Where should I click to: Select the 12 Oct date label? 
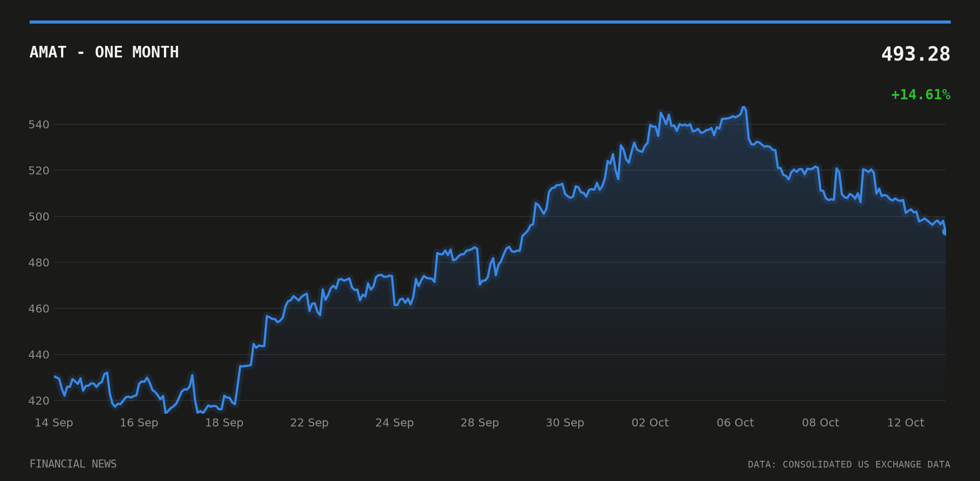(906, 423)
